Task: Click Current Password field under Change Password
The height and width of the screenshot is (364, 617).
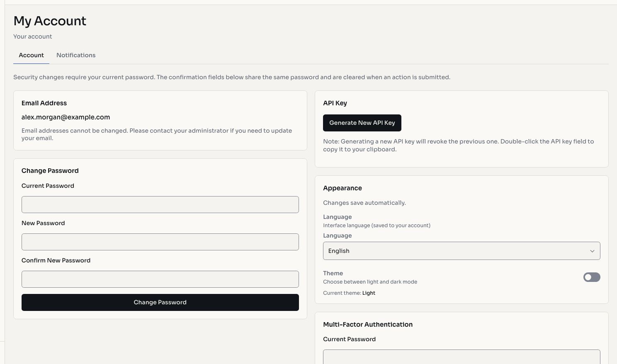Action: (160, 205)
